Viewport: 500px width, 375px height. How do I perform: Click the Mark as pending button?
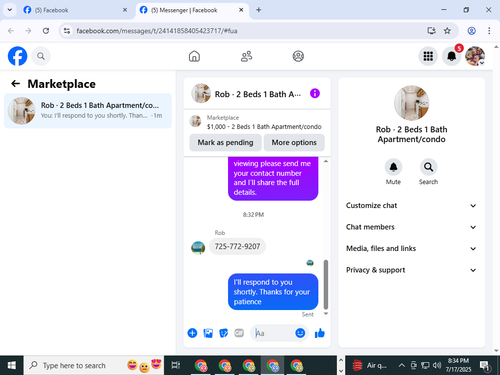(225, 143)
